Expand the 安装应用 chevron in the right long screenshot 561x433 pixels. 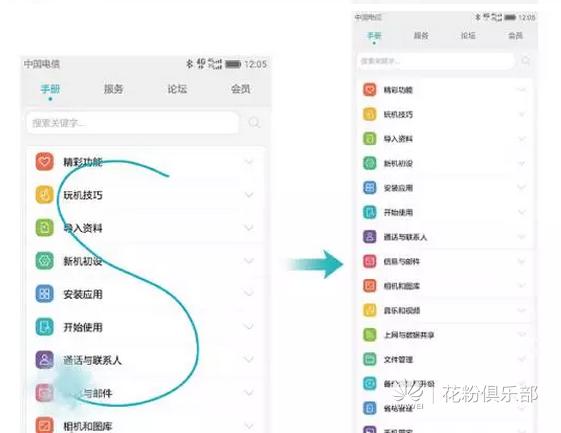522,188
